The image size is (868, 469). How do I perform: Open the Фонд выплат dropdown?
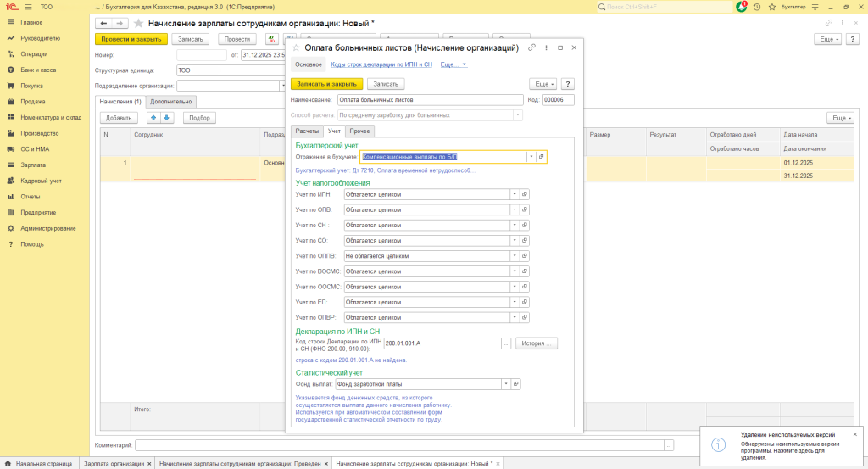point(506,384)
